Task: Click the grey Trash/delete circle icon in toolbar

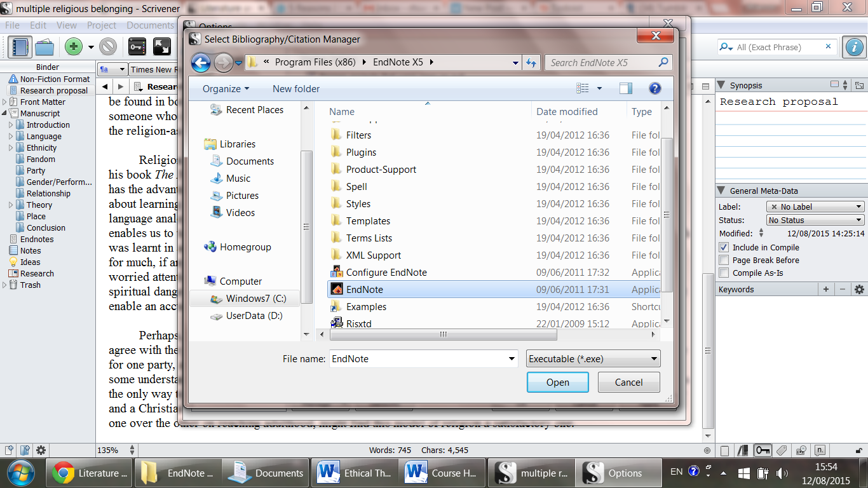Action: (108, 46)
